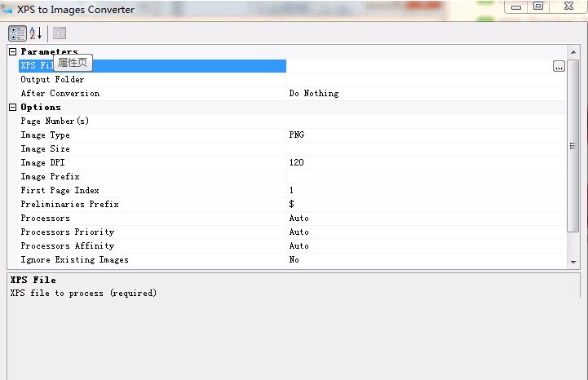Toggle Ignore Existing Images value No
This screenshot has width=588, height=380.
(x=424, y=260)
